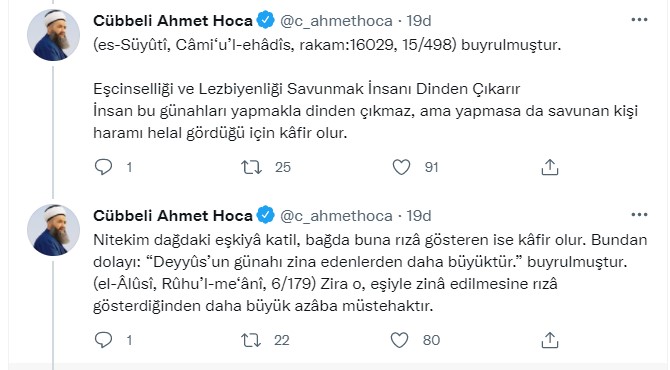The width and height of the screenshot is (670, 370).
Task: Open more options on second tweet
Action: click(639, 214)
